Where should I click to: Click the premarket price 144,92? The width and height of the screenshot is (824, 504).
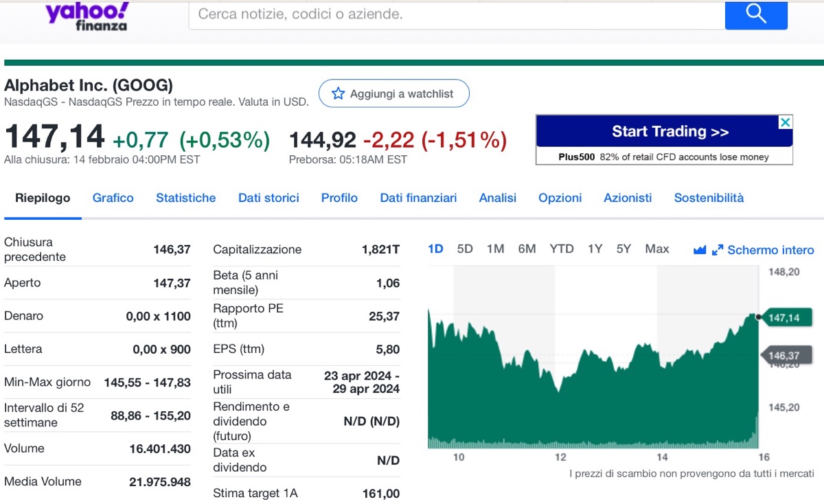point(323,140)
